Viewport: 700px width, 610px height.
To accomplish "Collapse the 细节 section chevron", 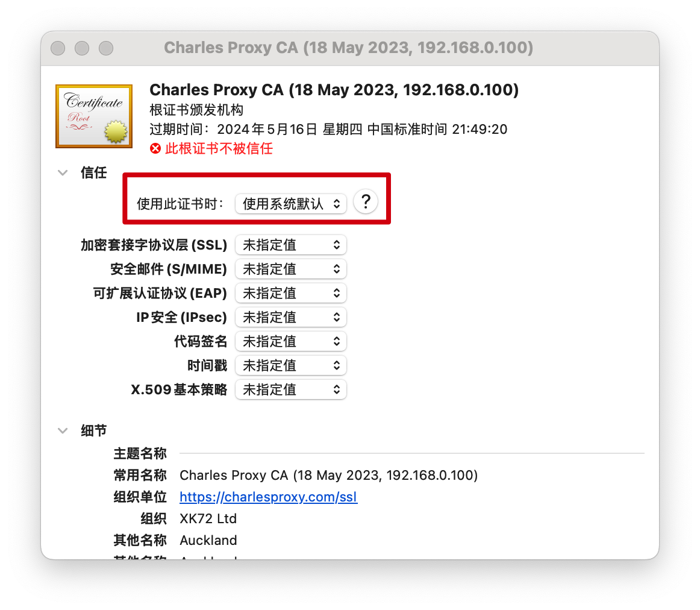I will coord(63,431).
